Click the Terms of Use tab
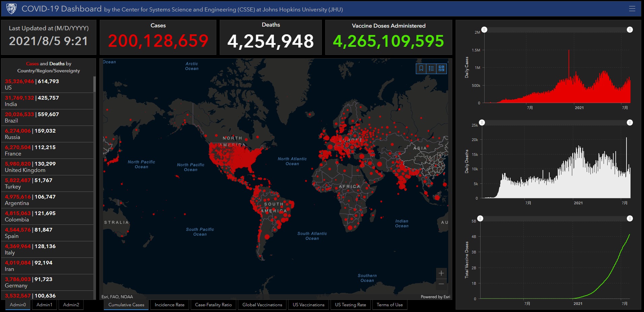The width and height of the screenshot is (644, 312). pyautogui.click(x=390, y=305)
